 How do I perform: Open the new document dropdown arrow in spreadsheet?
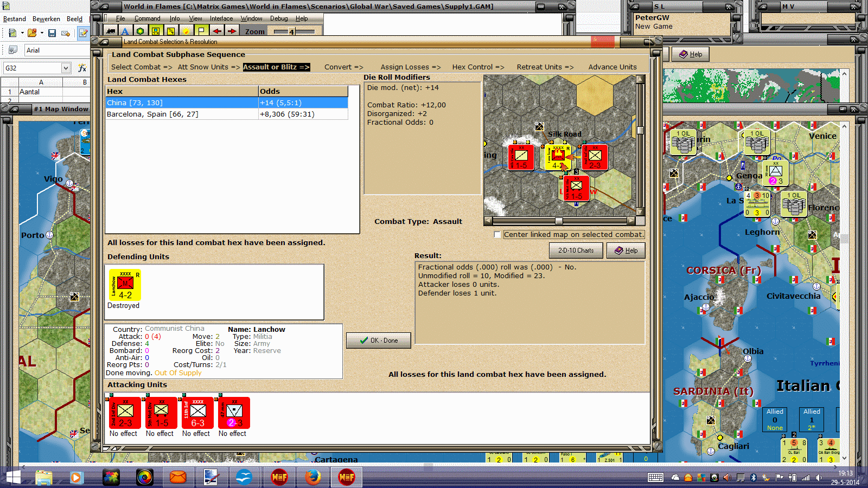[x=22, y=33]
